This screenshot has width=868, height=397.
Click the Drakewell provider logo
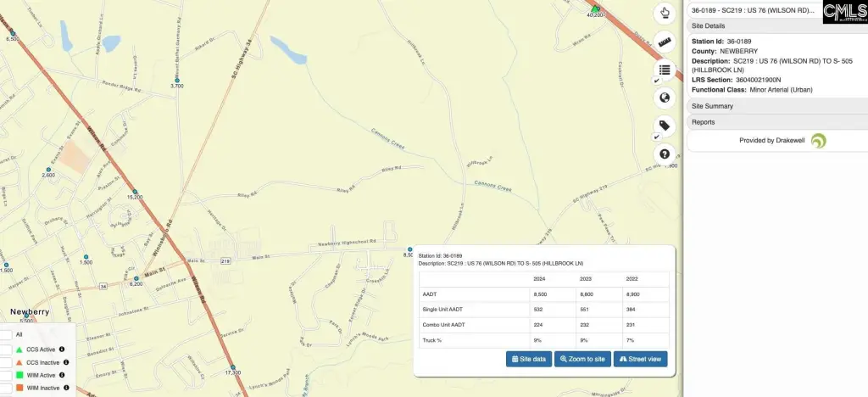tap(818, 141)
